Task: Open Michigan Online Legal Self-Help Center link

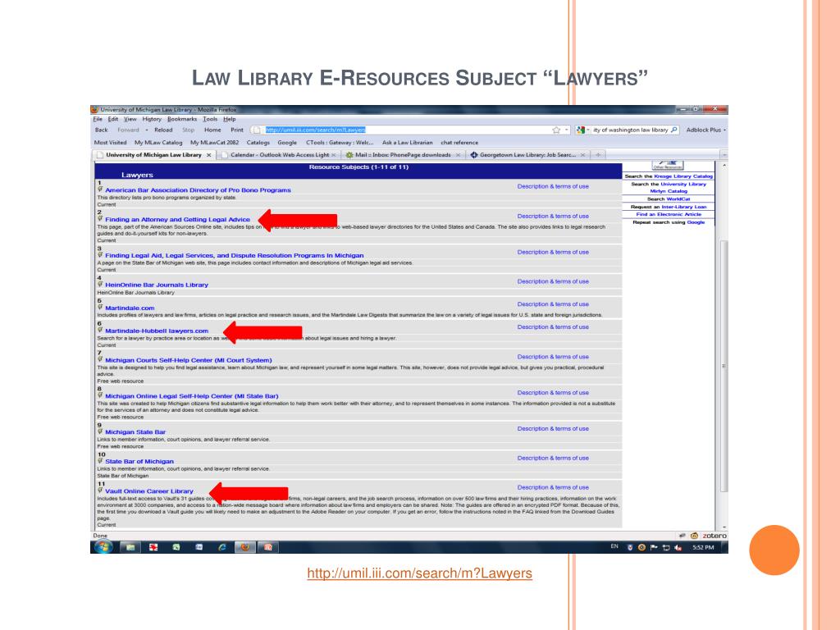Action: tap(192, 396)
